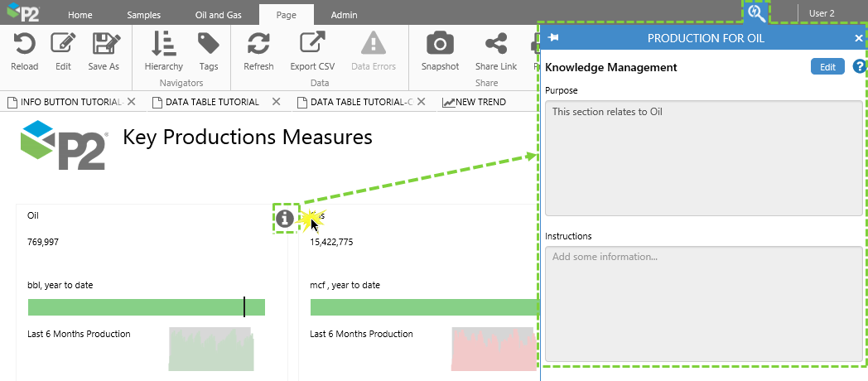
Task: Click the info button on Oil tile
Action: click(x=285, y=219)
